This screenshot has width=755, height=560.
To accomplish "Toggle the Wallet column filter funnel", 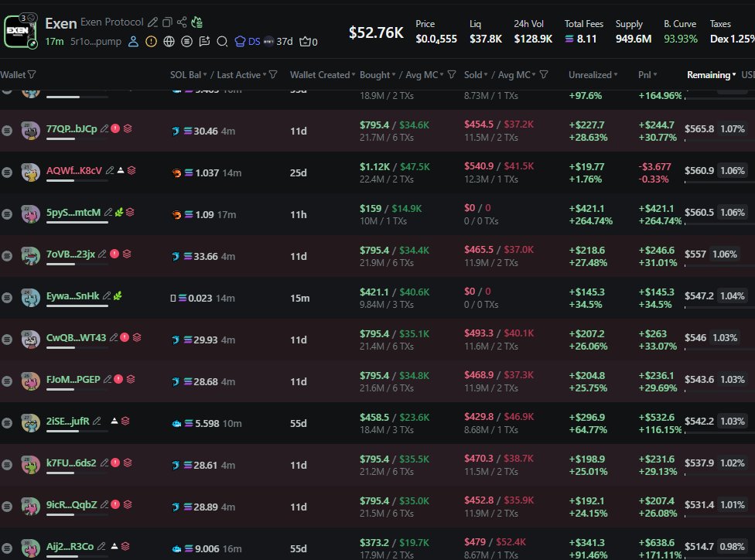I will coord(31,75).
